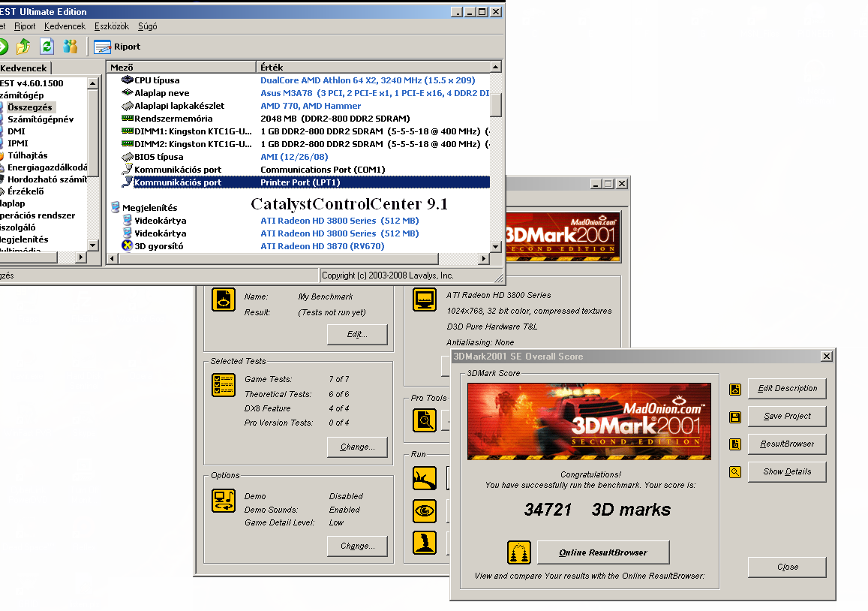Click the Megjelenítés group icon
868x611 pixels.
115,207
